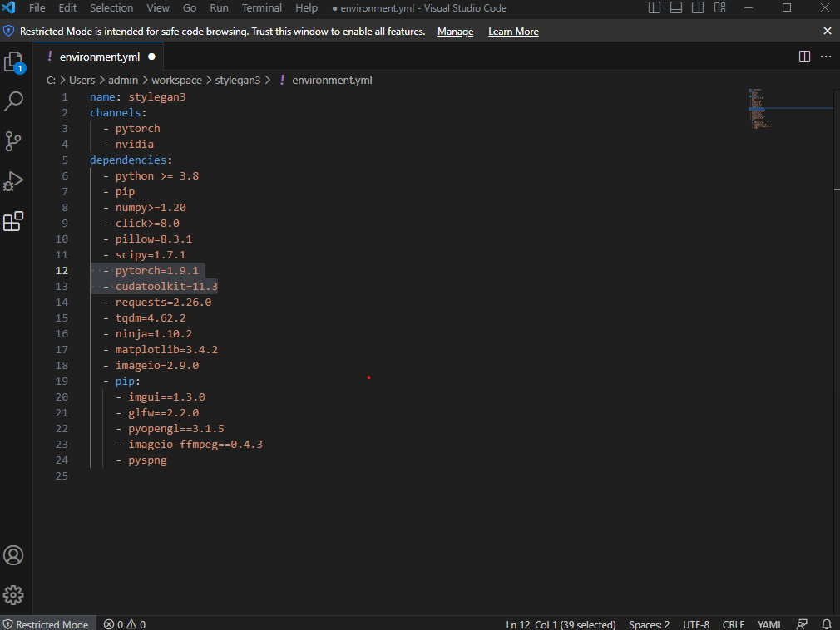The image size is (840, 630).
Task: Click the C: breadcrumb segment
Action: pos(51,81)
